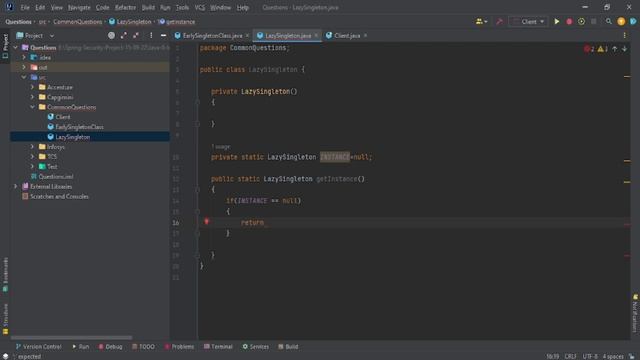The width and height of the screenshot is (640, 360).
Task: Close the Client.java tab
Action: point(365,36)
